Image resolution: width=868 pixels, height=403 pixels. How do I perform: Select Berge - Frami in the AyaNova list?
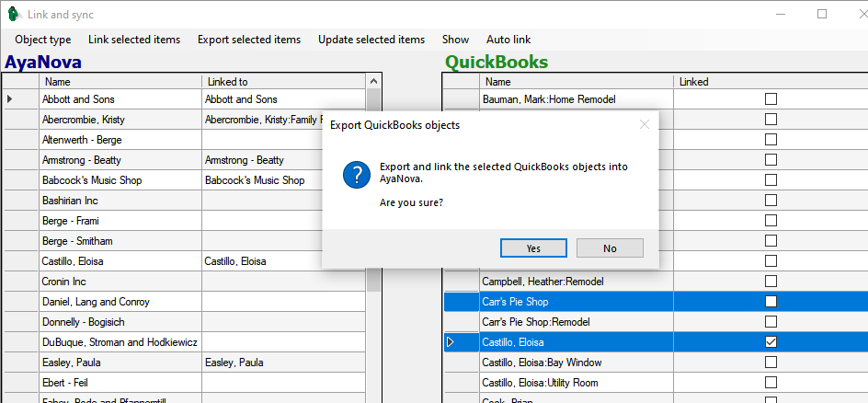(120, 221)
